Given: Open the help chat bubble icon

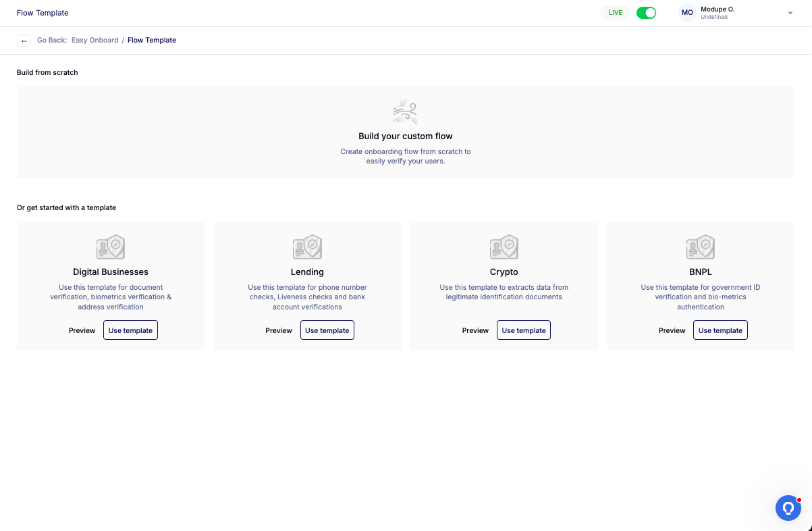Looking at the screenshot, I should pos(788,507).
